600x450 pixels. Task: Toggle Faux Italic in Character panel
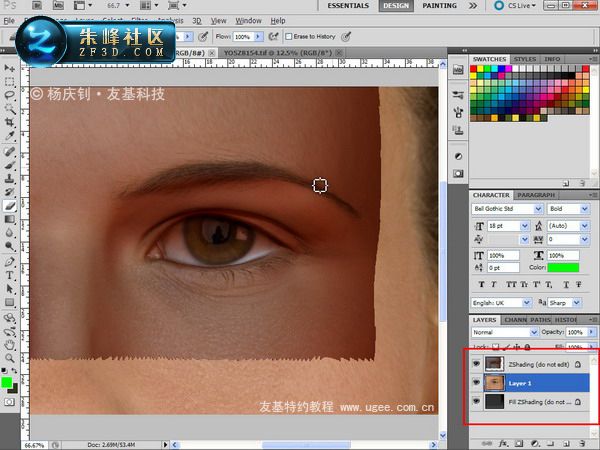[x=494, y=284]
